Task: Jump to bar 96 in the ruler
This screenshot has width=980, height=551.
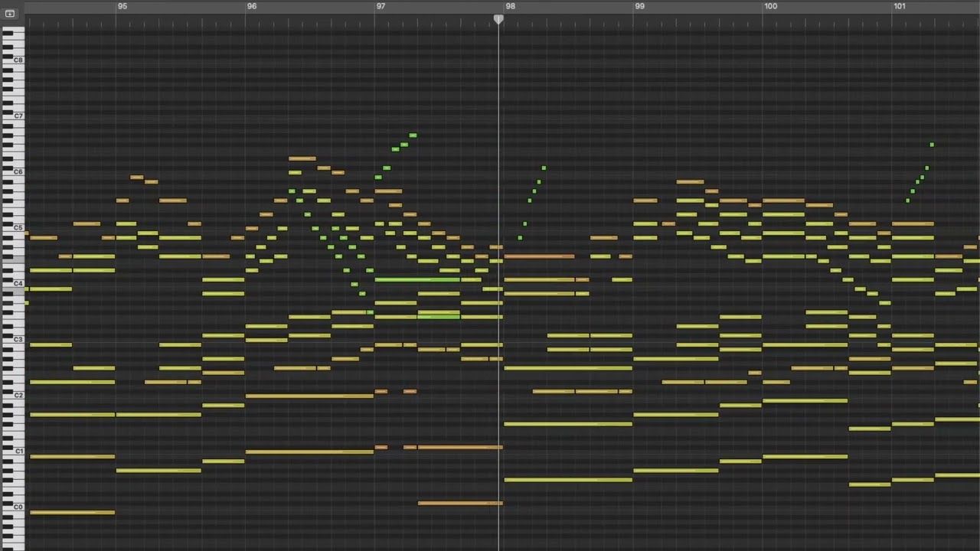Action: click(252, 6)
